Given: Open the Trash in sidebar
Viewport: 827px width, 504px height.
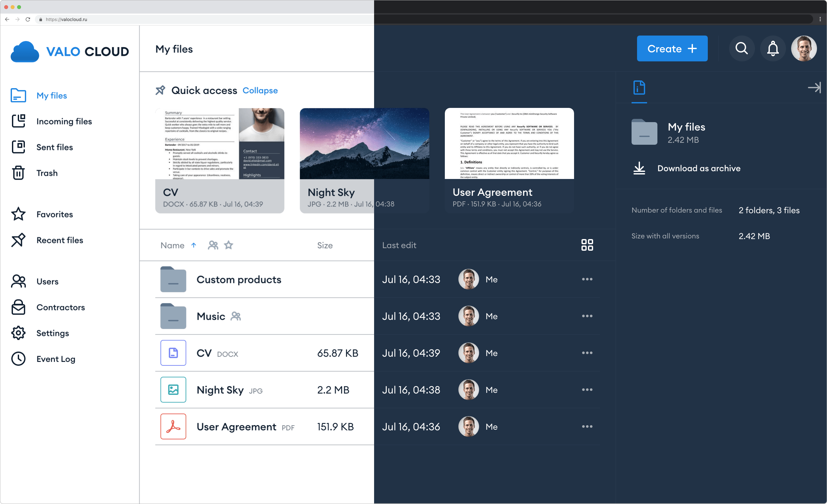Looking at the screenshot, I should tap(46, 173).
